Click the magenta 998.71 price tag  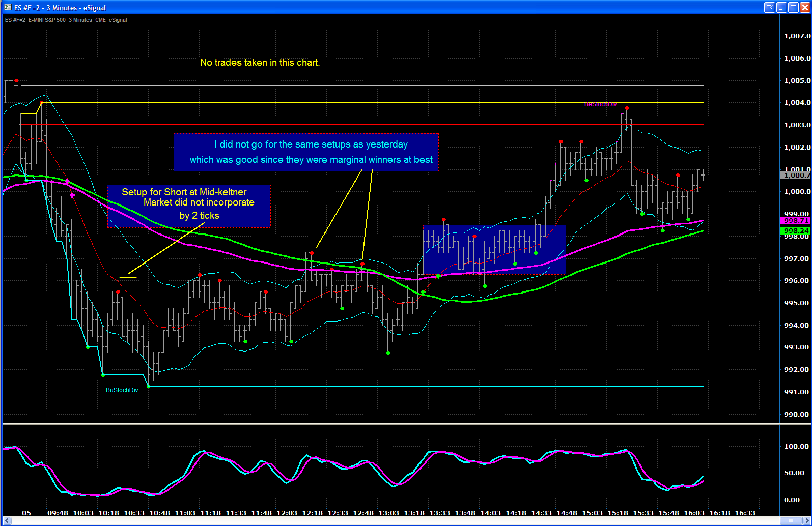click(796, 220)
